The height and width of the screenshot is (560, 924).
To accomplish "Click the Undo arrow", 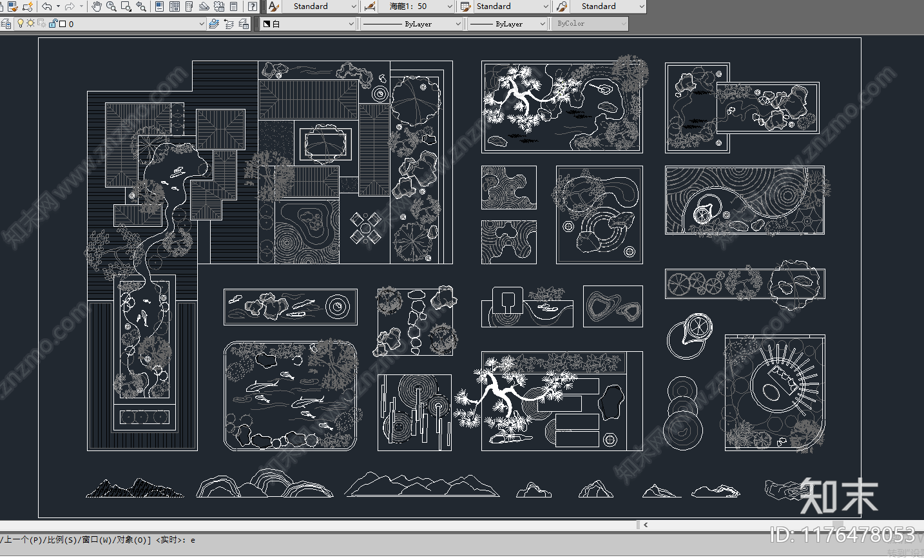I will (47, 6).
